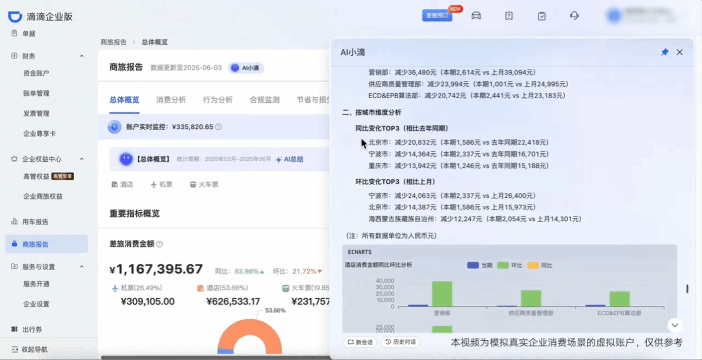Click the 营销部 green bar in chart

click(442, 294)
